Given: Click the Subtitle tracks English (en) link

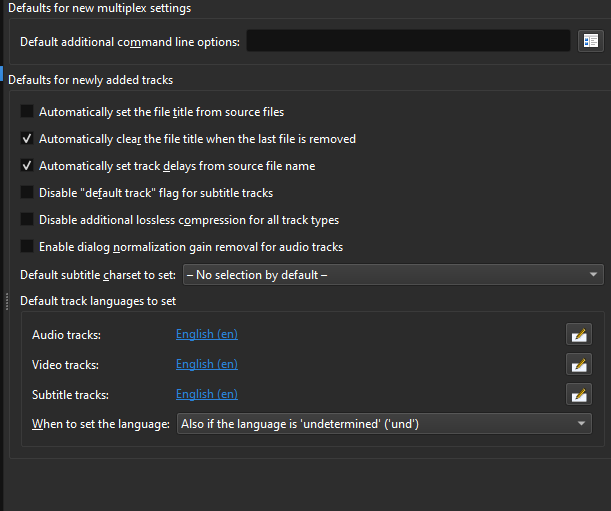Looking at the screenshot, I should [207, 395].
